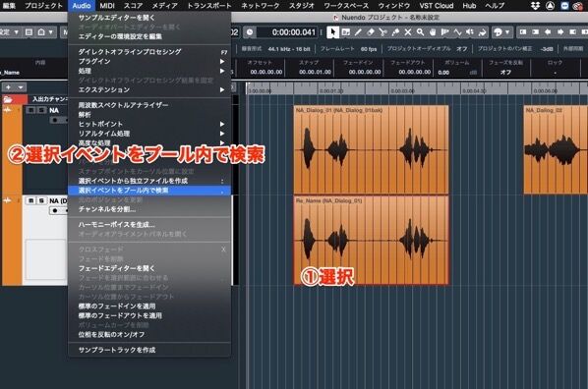588x389 pixels.
Task: Select the NA_Dailog_02 audio event
Action: coord(556,150)
